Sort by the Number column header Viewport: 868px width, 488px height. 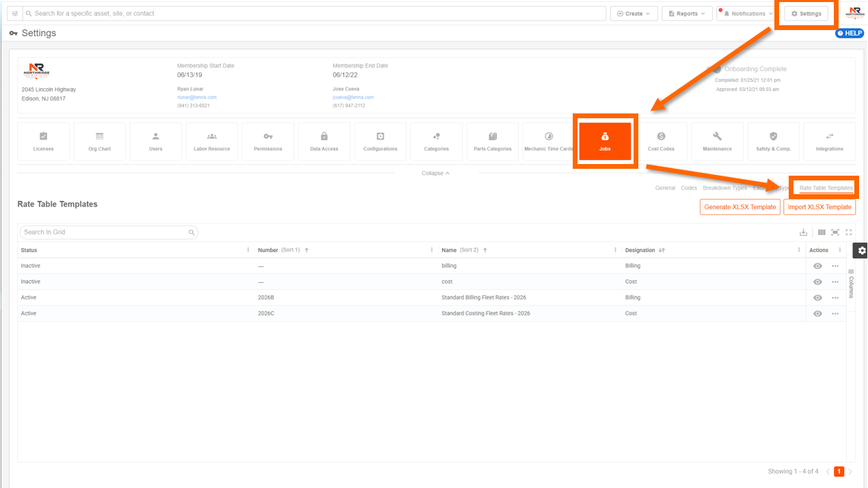(x=268, y=250)
